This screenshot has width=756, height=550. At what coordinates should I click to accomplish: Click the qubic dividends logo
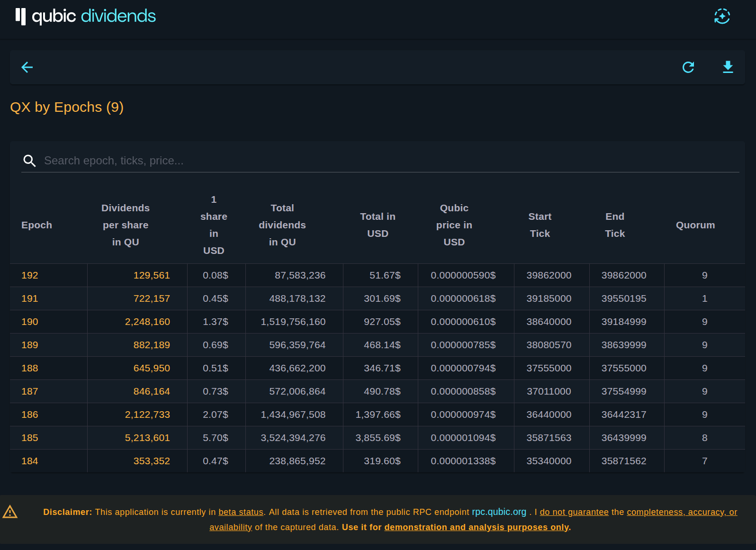(86, 17)
